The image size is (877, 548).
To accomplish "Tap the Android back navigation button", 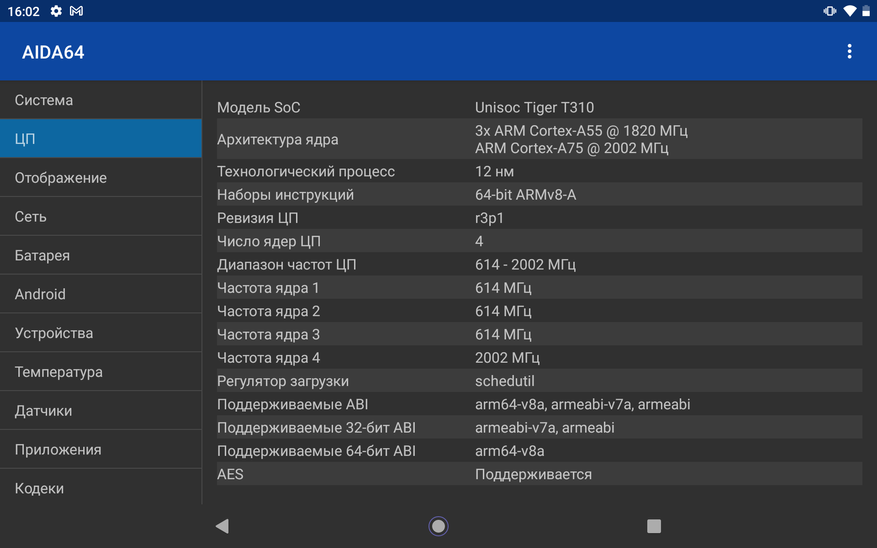I will (222, 526).
